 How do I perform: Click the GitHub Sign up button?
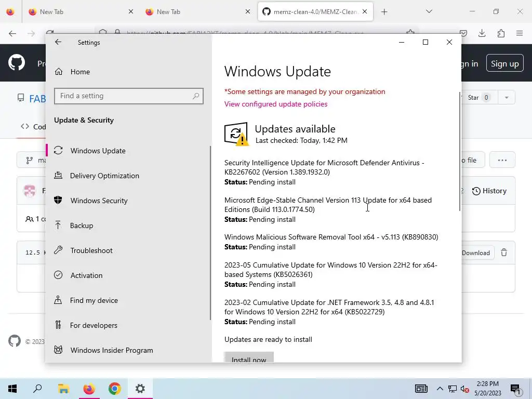[505, 63]
